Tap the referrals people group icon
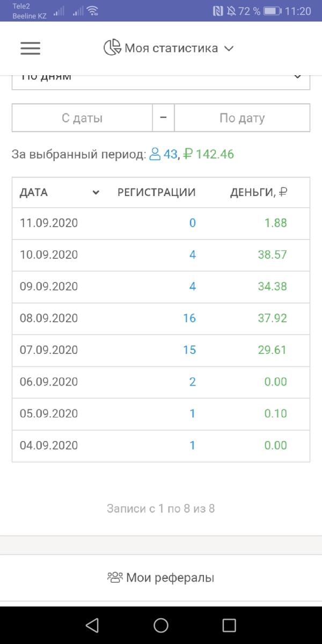The height and width of the screenshot is (644, 322). (x=115, y=577)
